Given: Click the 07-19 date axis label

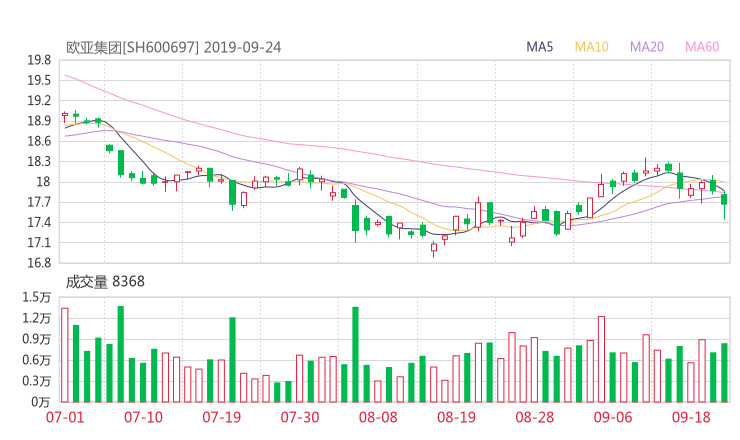Looking at the screenshot, I should [x=221, y=417].
